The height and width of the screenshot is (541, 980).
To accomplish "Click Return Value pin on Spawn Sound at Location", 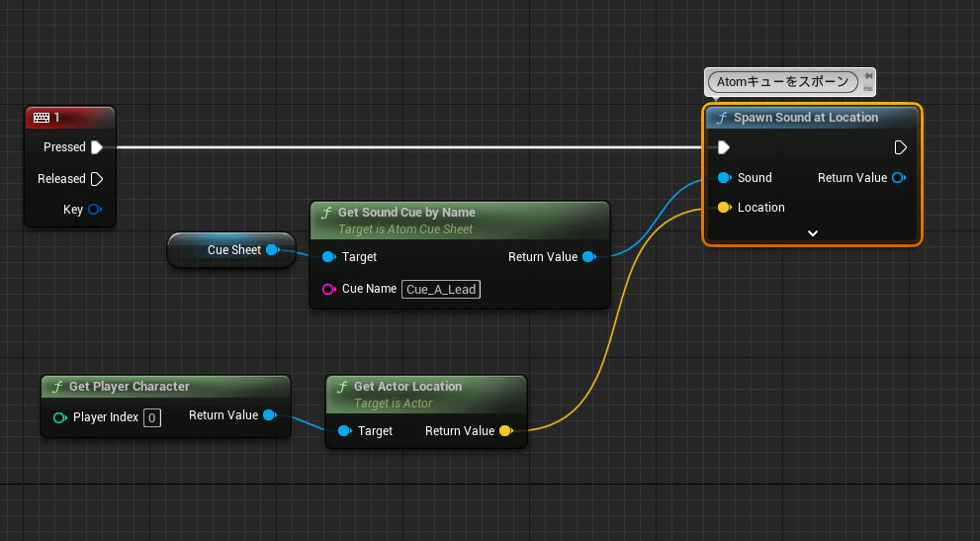I will tap(899, 178).
